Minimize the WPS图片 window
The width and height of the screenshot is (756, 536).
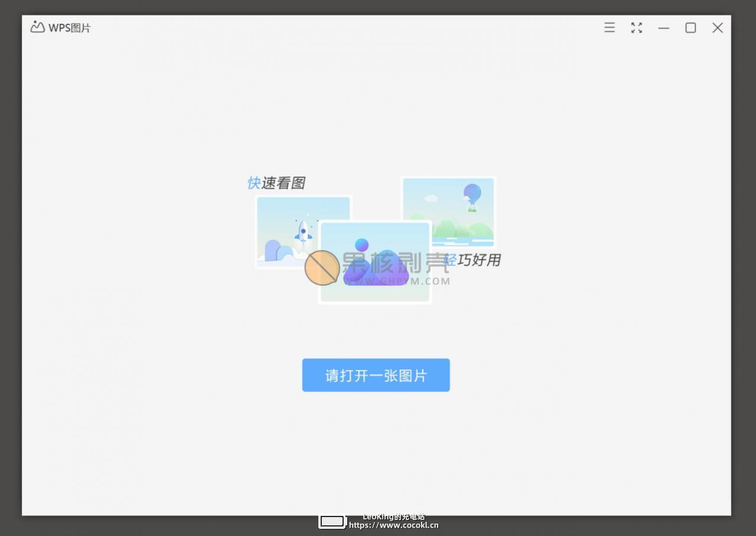[x=663, y=28]
